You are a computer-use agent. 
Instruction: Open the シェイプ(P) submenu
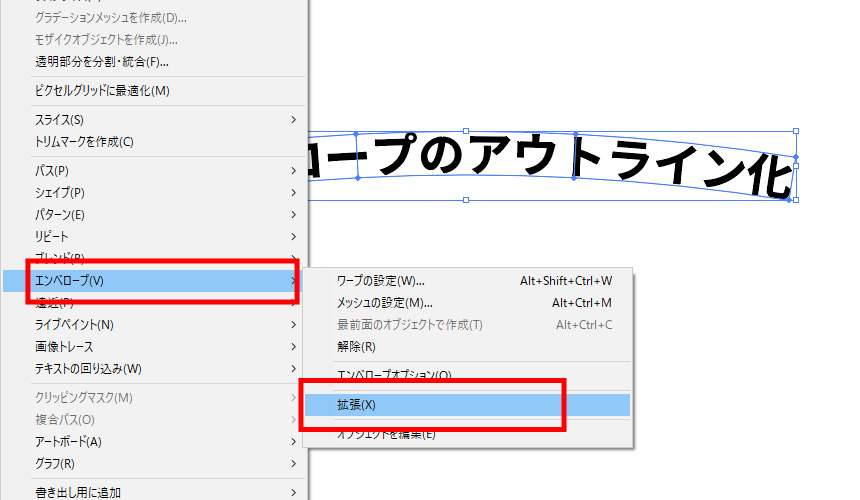click(60, 193)
